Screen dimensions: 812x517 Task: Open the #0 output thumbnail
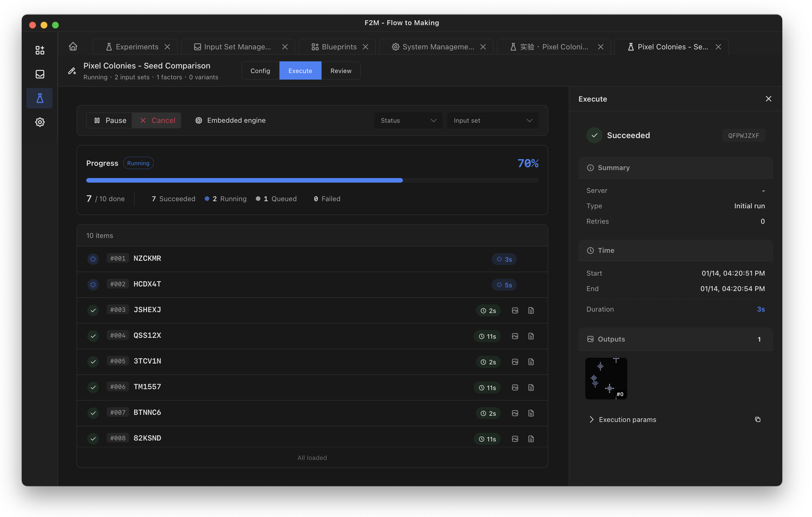point(606,379)
